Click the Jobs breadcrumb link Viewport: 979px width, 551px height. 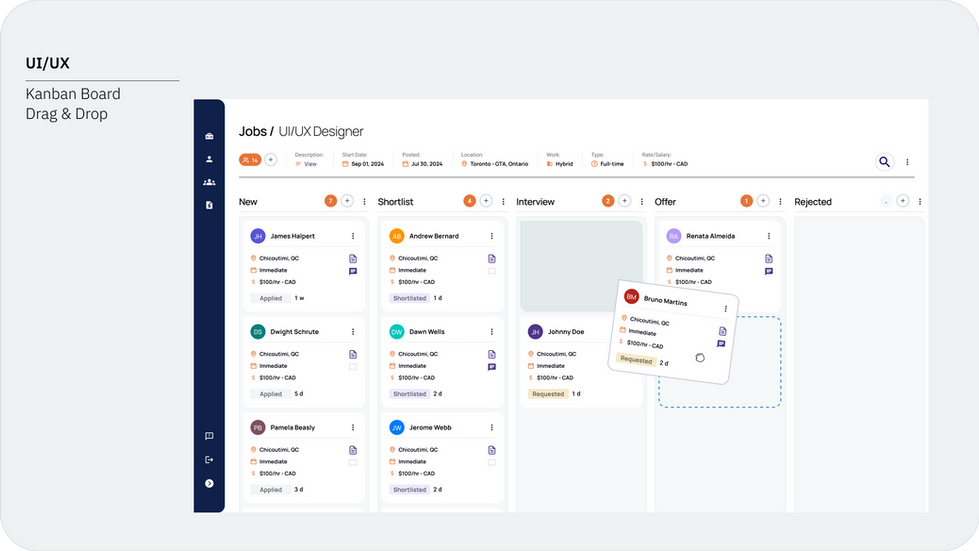tap(252, 132)
